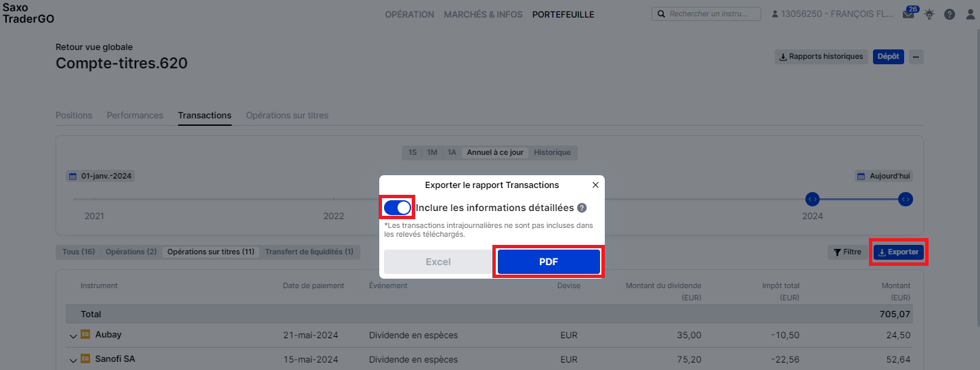The height and width of the screenshot is (370, 980).
Task: Select the Tous (16) filter
Action: click(x=79, y=252)
